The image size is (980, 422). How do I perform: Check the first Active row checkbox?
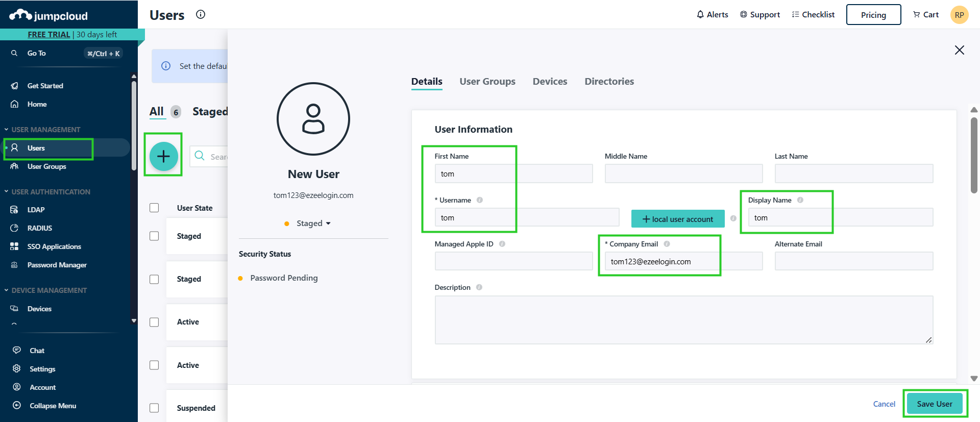click(154, 322)
